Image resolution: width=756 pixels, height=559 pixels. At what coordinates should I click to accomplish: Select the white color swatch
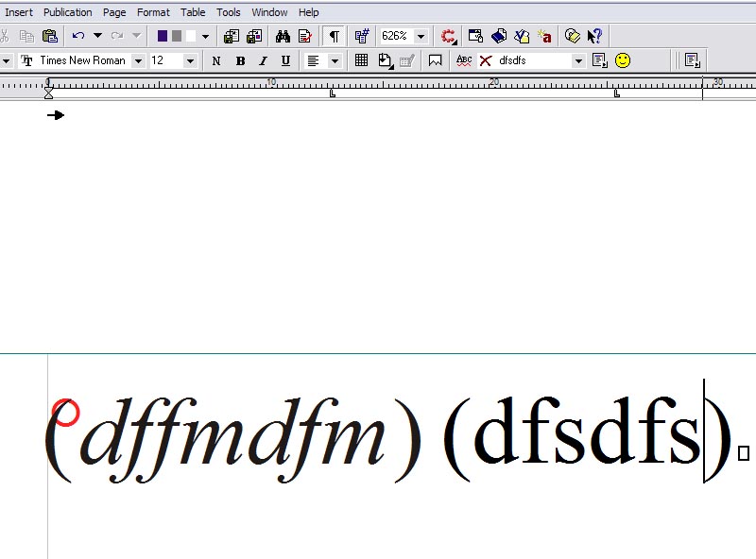191,36
